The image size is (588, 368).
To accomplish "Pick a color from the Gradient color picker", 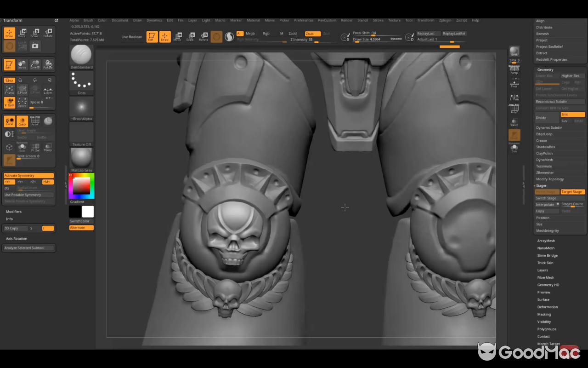I will tap(81, 186).
